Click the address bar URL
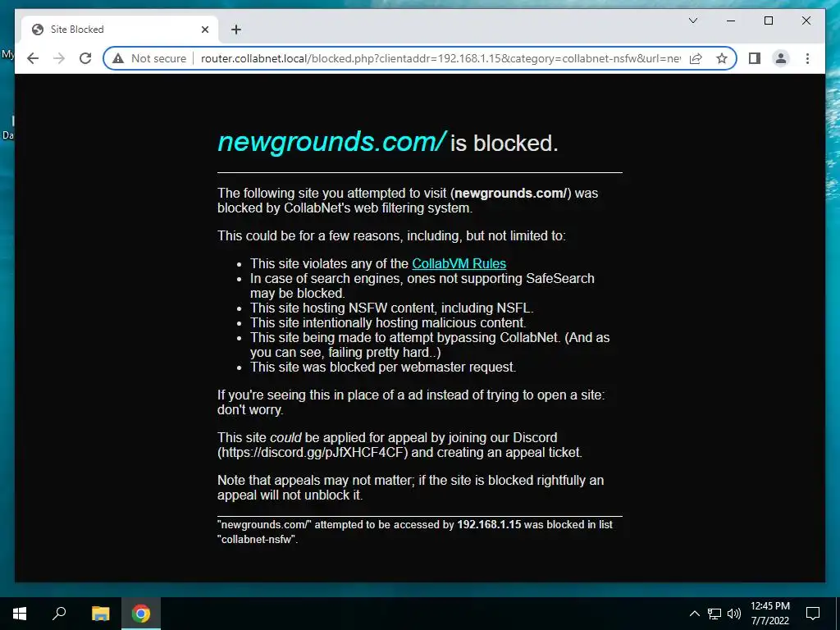 [441, 58]
